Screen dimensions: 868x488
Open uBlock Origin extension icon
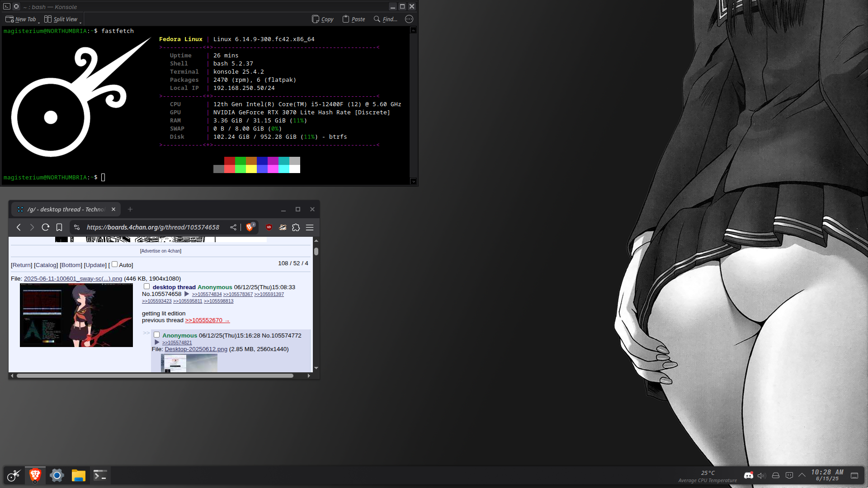click(269, 227)
